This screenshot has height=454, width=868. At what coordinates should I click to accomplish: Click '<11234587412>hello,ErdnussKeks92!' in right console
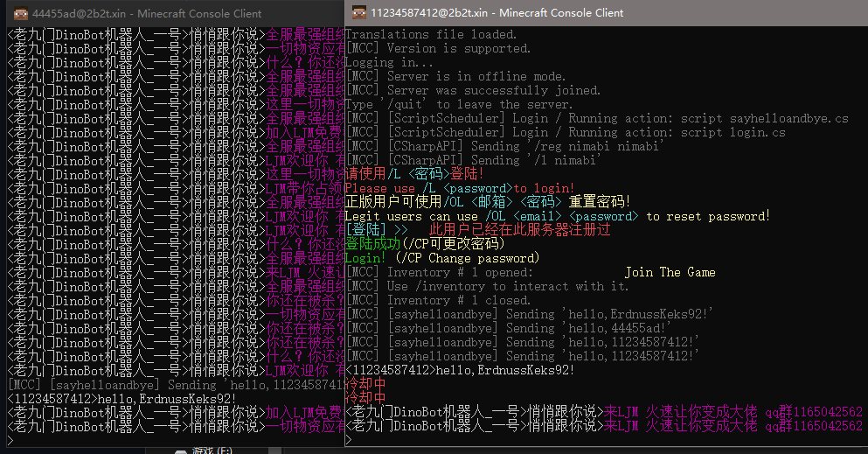(460, 370)
